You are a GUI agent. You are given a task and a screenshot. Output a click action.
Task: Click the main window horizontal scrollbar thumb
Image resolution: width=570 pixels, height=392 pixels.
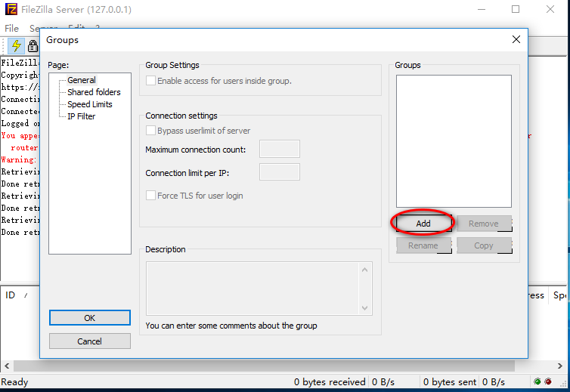264,366
